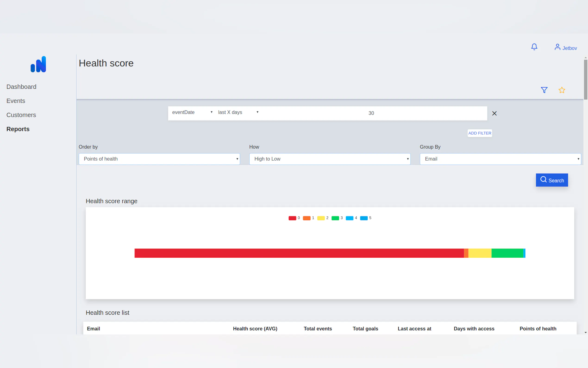Toggle the filter funnel icon

coord(544,90)
